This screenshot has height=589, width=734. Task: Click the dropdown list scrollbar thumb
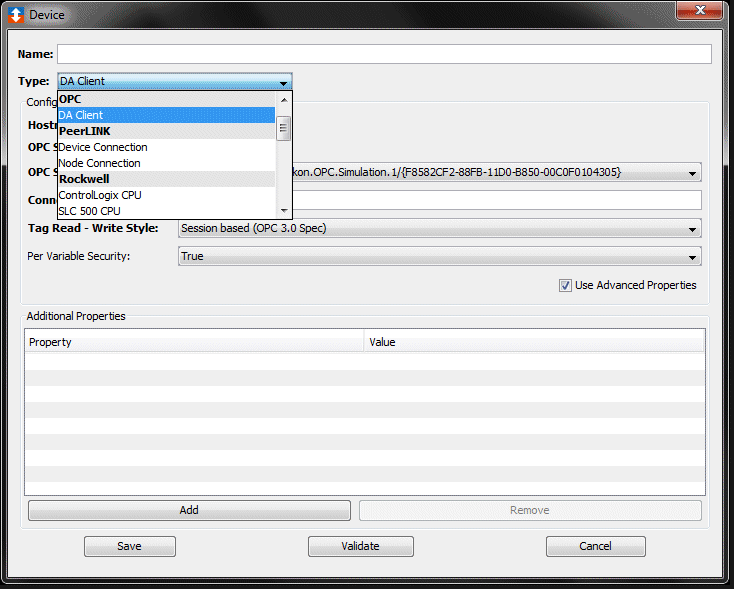284,128
